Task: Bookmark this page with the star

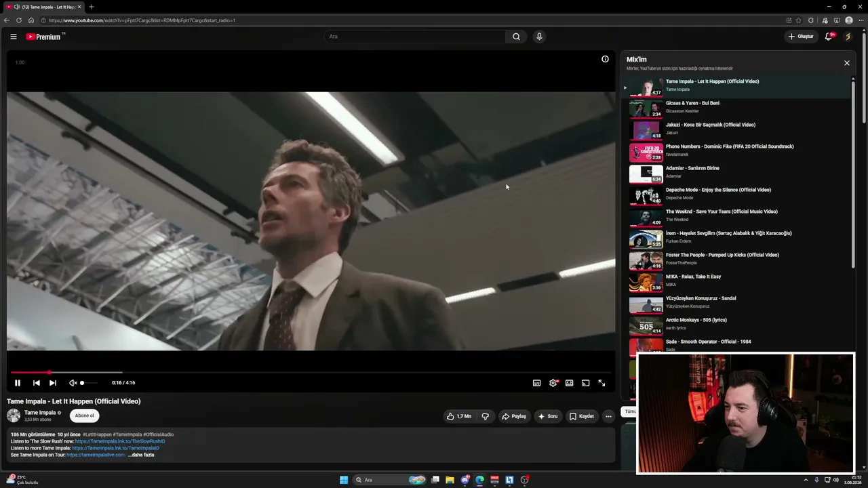Action: coord(799,20)
